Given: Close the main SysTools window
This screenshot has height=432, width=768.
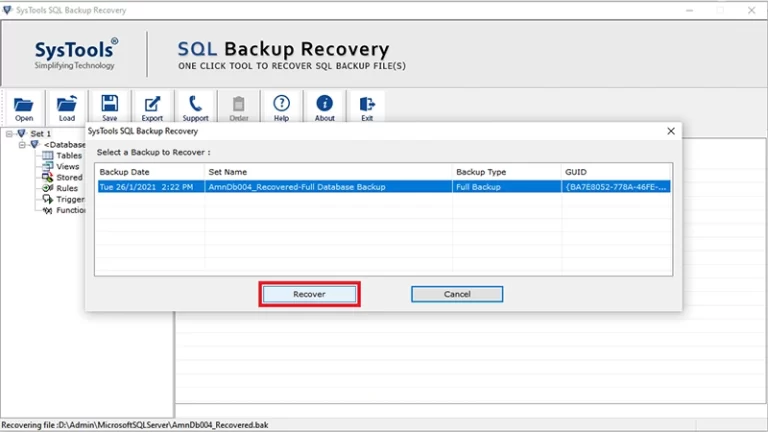Looking at the screenshot, I should point(751,10).
